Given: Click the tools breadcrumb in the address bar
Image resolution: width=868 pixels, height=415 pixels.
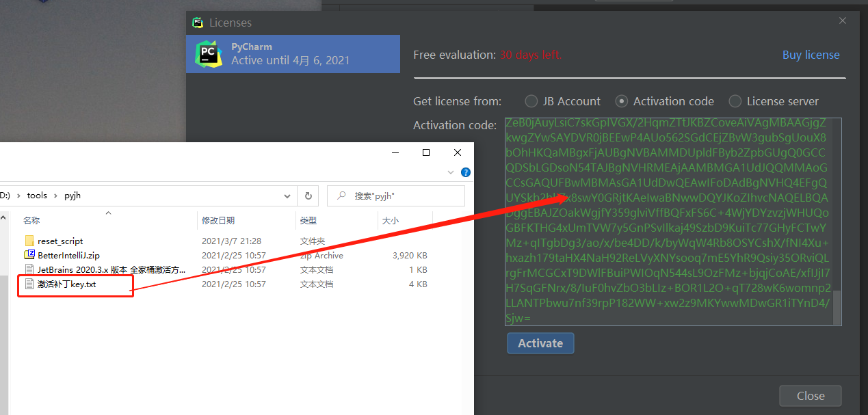Looking at the screenshot, I should (x=37, y=196).
